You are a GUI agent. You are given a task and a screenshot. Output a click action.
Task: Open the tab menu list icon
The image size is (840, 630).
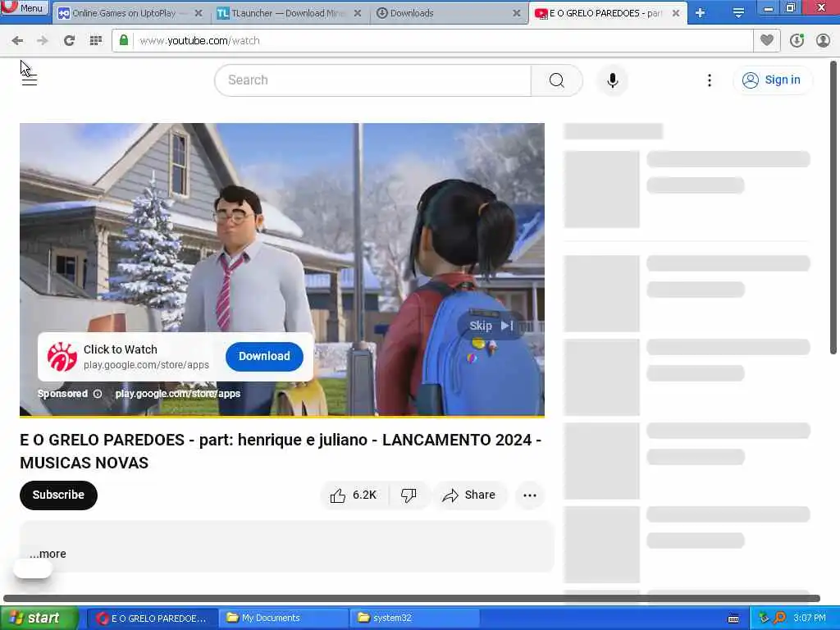click(738, 13)
